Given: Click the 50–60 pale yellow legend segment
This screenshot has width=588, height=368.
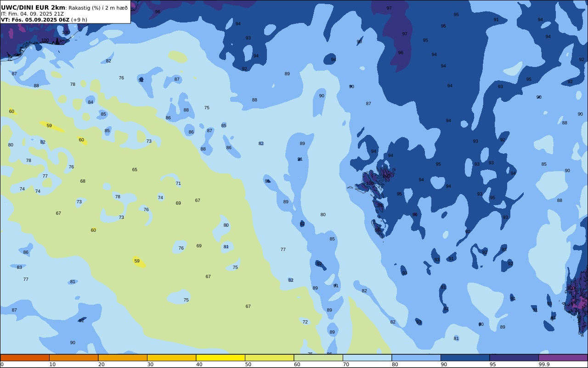Looking at the screenshot, I should point(269,357).
